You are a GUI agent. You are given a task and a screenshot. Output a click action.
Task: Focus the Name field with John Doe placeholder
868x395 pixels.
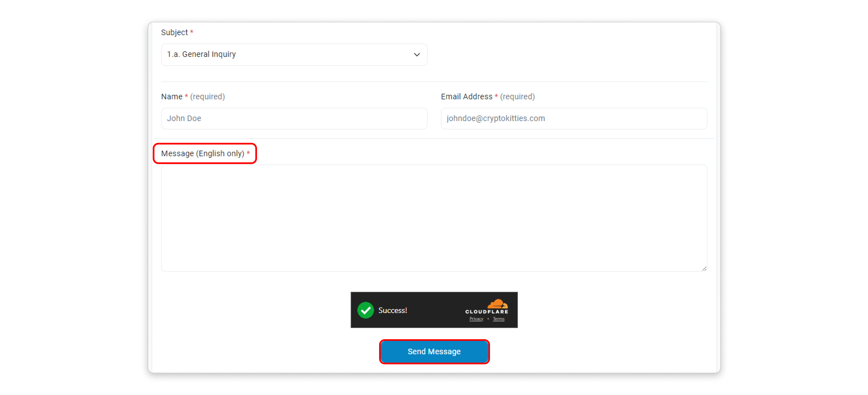[x=294, y=118]
